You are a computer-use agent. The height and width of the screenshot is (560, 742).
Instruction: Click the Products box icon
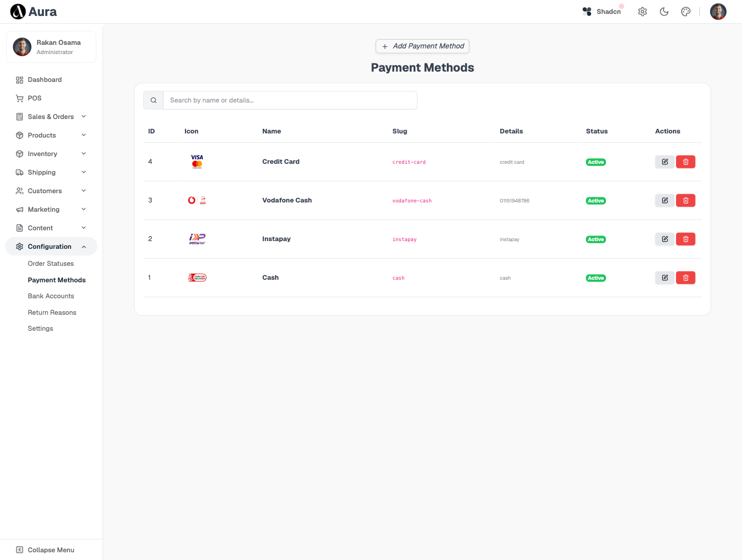20,135
